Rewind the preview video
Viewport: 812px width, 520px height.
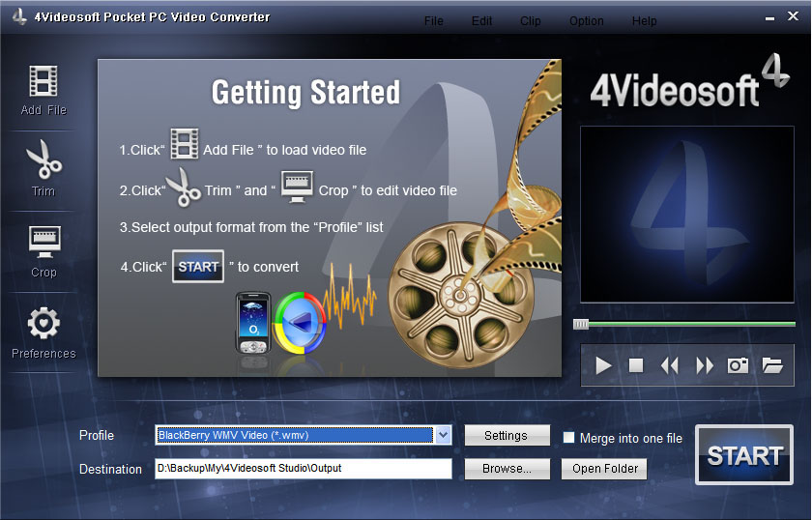pos(670,365)
